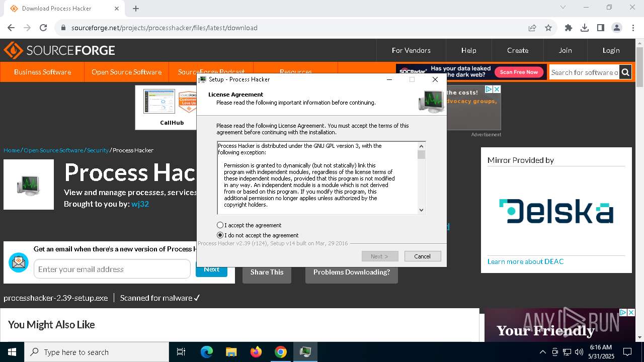This screenshot has width=644, height=362.
Task: Reload the page
Action: tap(43, 28)
